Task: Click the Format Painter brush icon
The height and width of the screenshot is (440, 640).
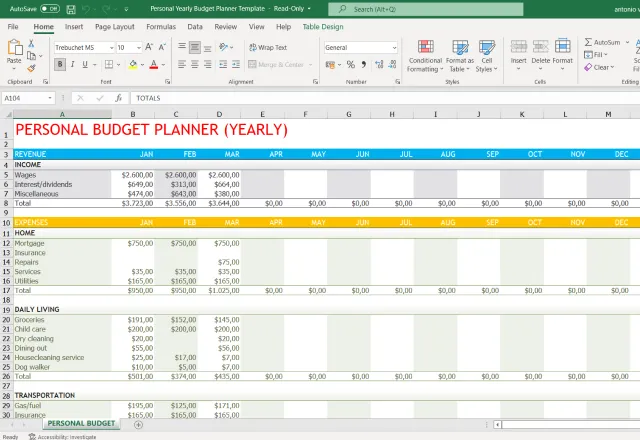Action: point(31,68)
